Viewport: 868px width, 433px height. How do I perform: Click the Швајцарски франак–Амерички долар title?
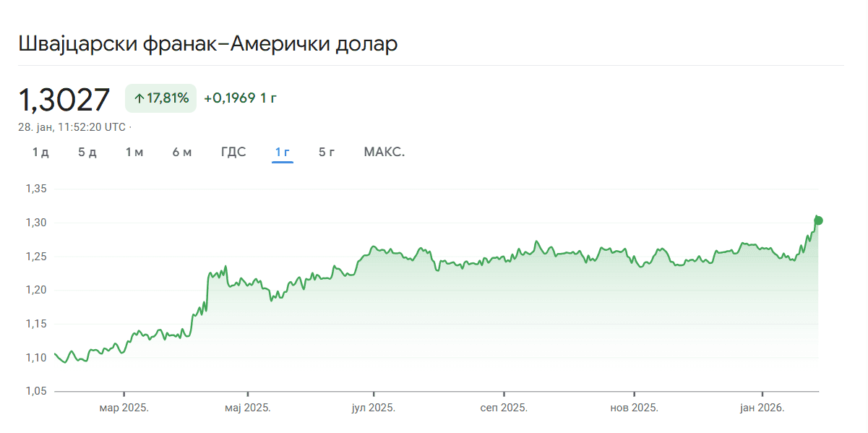pos(207,43)
